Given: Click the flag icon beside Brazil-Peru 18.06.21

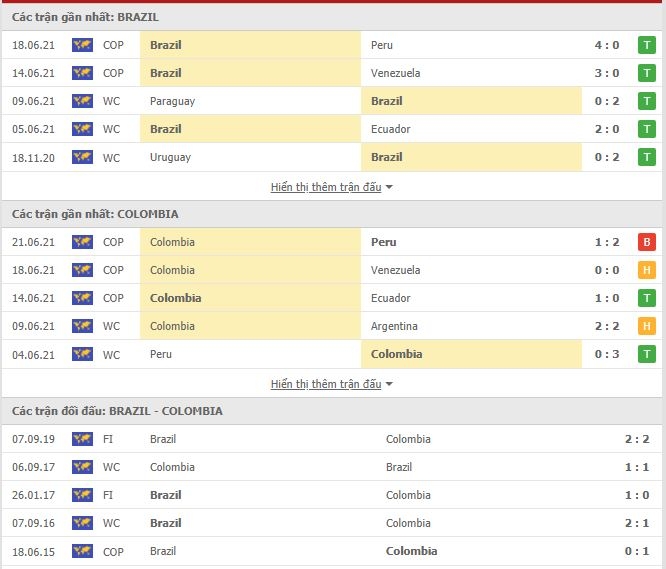Looking at the screenshot, I should pos(82,45).
